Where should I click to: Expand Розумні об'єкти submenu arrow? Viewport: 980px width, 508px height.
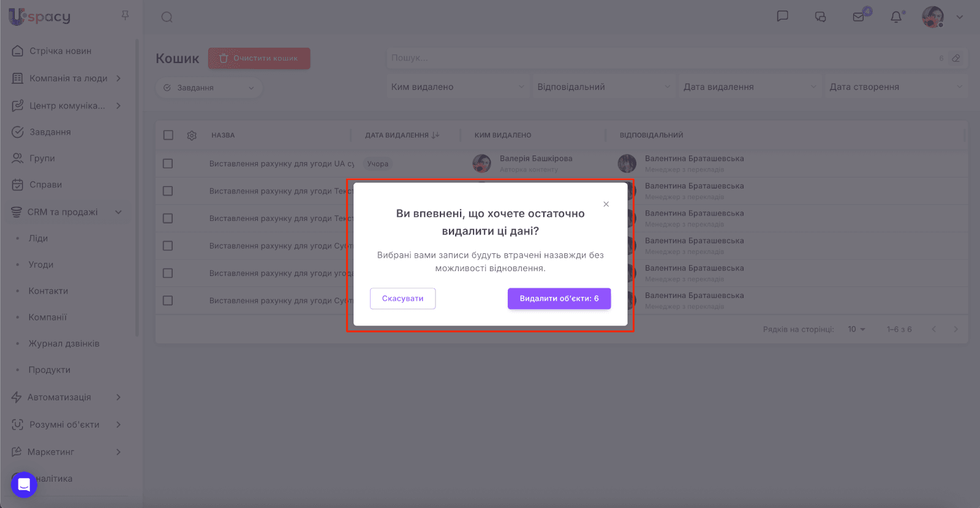point(118,425)
